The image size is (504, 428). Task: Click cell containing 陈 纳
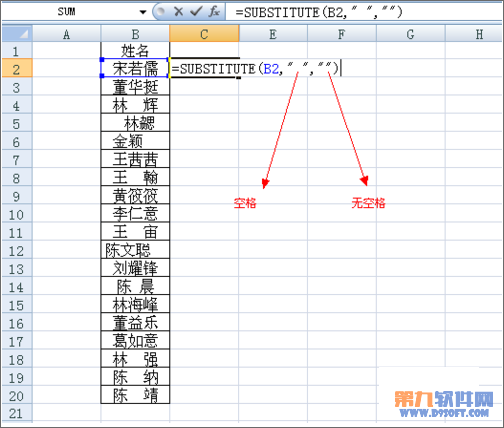[135, 376]
